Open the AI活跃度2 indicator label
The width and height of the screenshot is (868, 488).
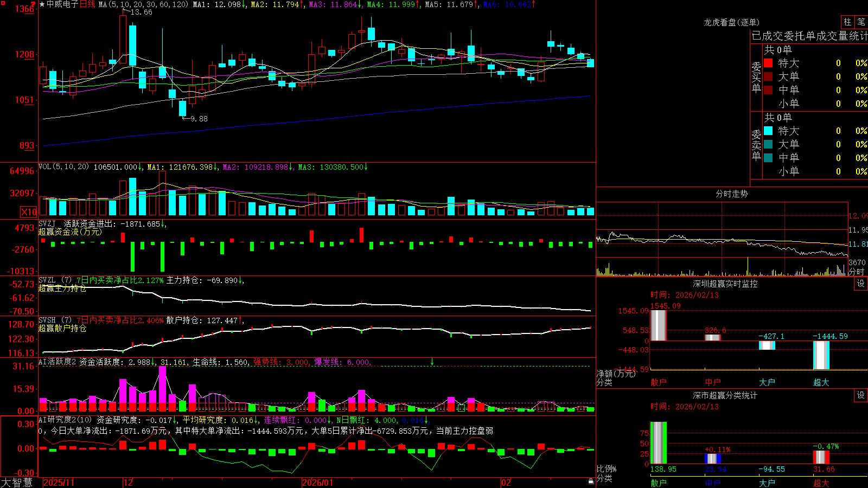point(58,362)
